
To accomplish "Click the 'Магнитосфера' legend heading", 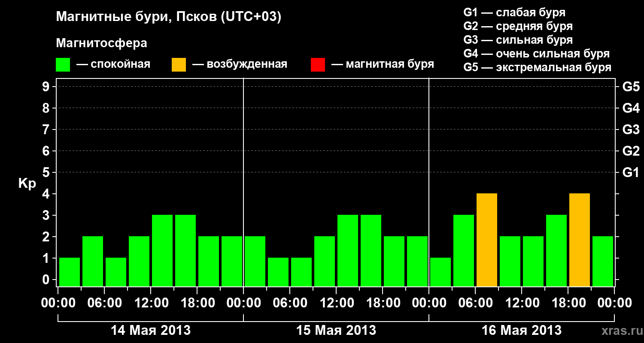I will pyautogui.click(x=101, y=43).
